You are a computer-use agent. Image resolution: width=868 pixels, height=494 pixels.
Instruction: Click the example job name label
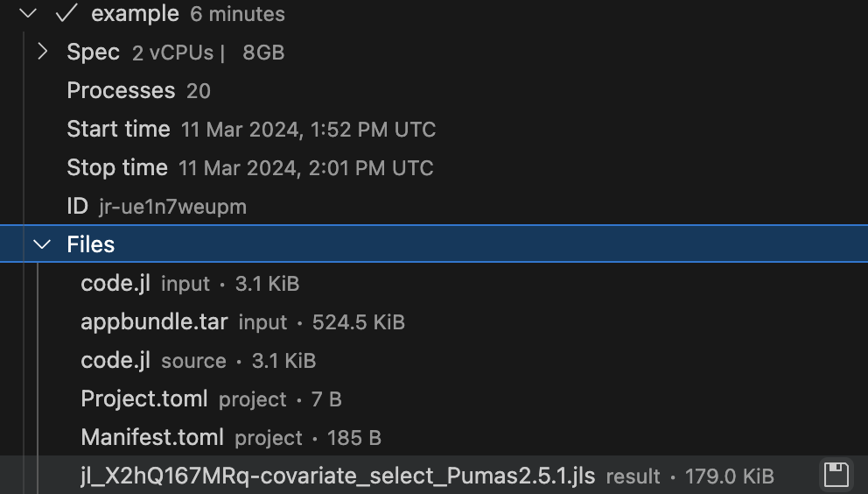pyautogui.click(x=135, y=14)
